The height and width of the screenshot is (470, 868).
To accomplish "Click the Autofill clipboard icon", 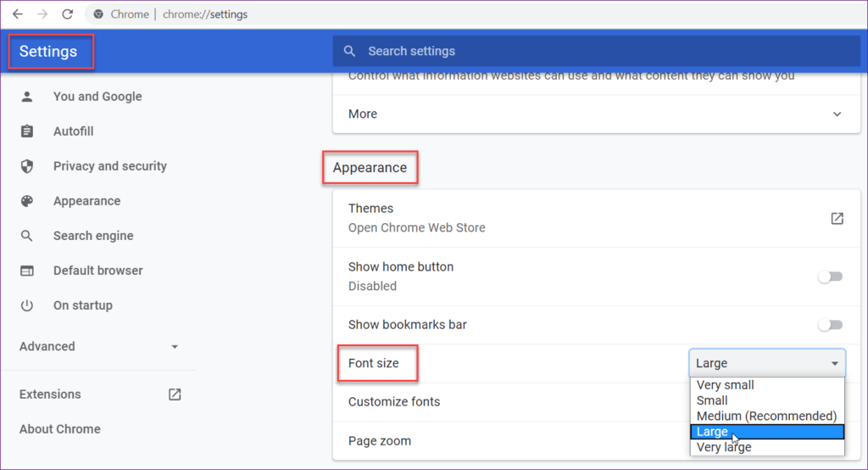I will click(x=26, y=131).
